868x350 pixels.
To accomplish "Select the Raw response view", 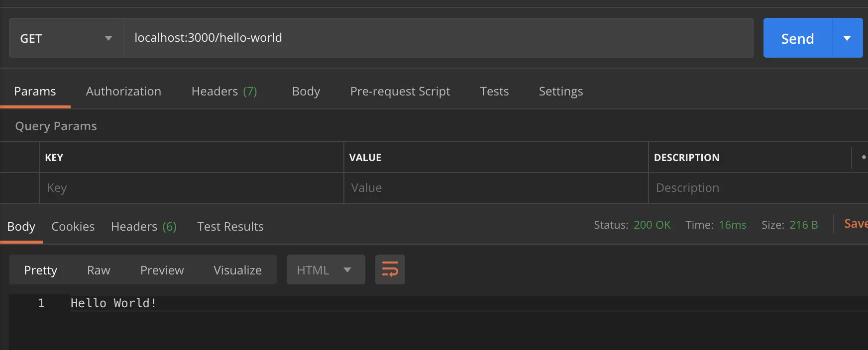I will pyautogui.click(x=99, y=270).
